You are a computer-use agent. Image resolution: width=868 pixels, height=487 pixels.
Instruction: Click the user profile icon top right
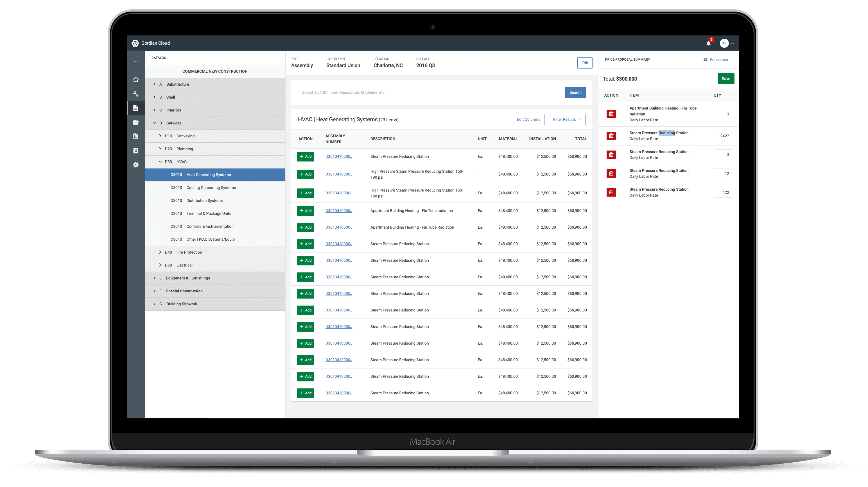click(723, 43)
